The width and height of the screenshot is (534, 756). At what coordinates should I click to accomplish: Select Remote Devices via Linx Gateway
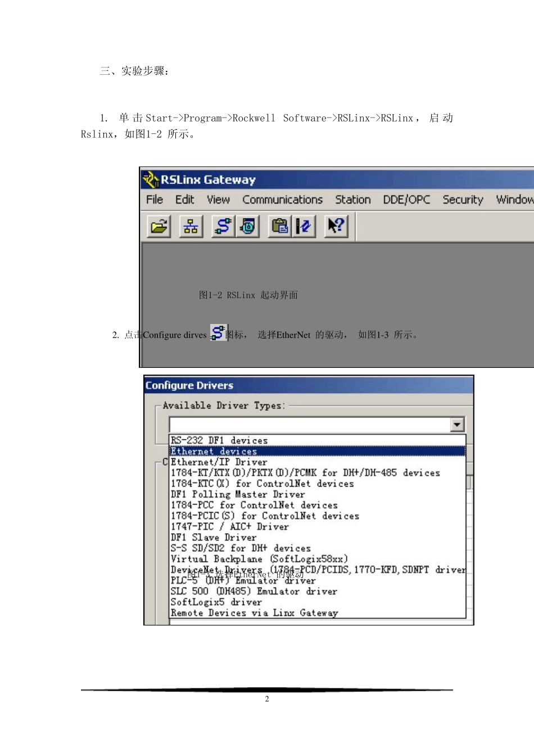click(318, 613)
